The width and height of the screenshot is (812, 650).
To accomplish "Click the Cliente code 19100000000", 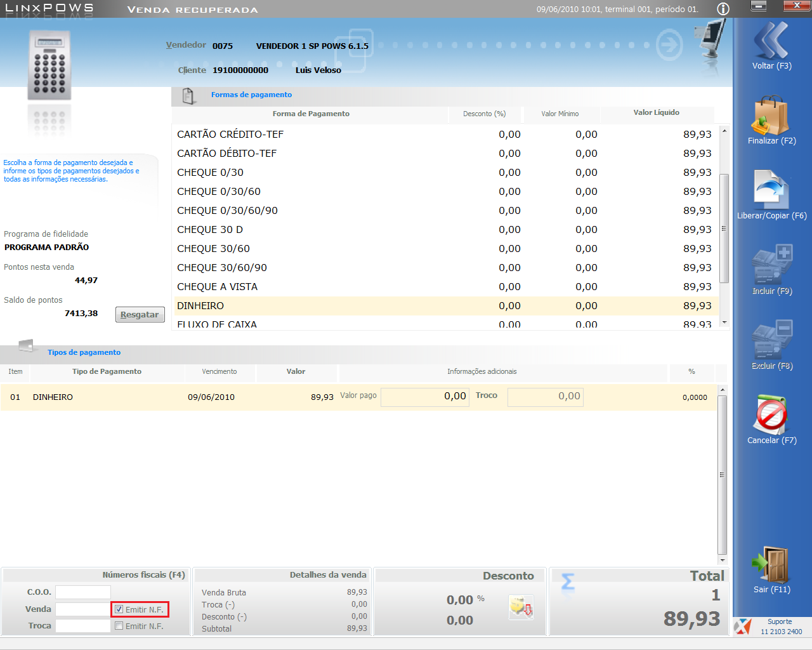I will 240,70.
